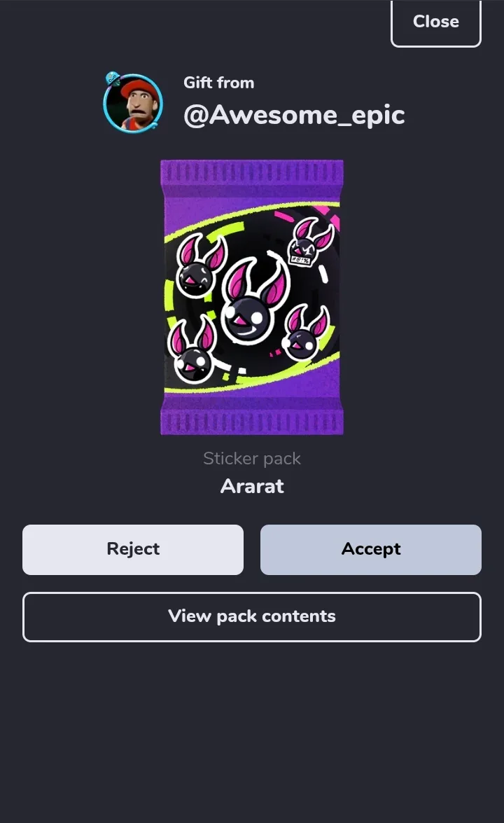Open the sender's profile avatar with red cap
504x823 pixels.
(x=133, y=103)
